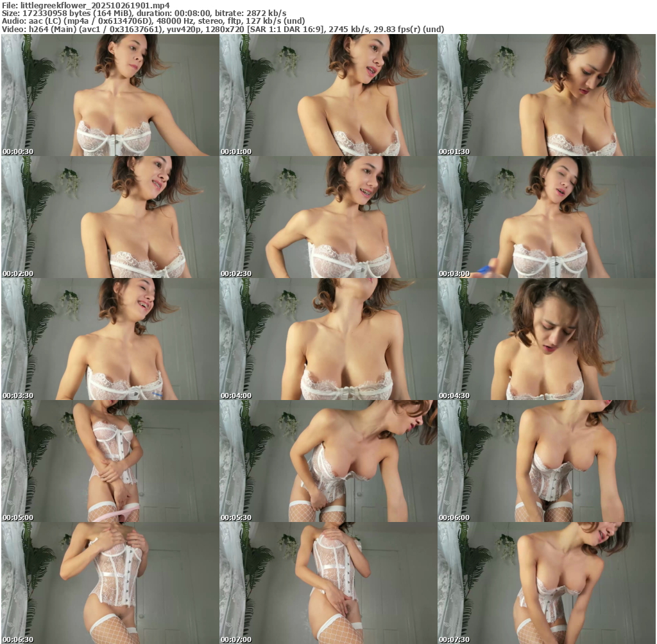
Task: Select the Audio codec info line
Action: coord(153,21)
